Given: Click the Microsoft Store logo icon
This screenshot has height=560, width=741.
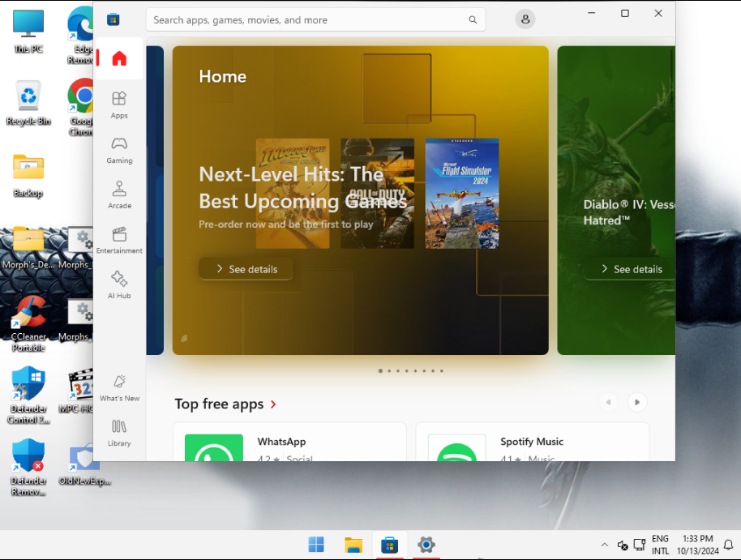Looking at the screenshot, I should coord(113,19).
